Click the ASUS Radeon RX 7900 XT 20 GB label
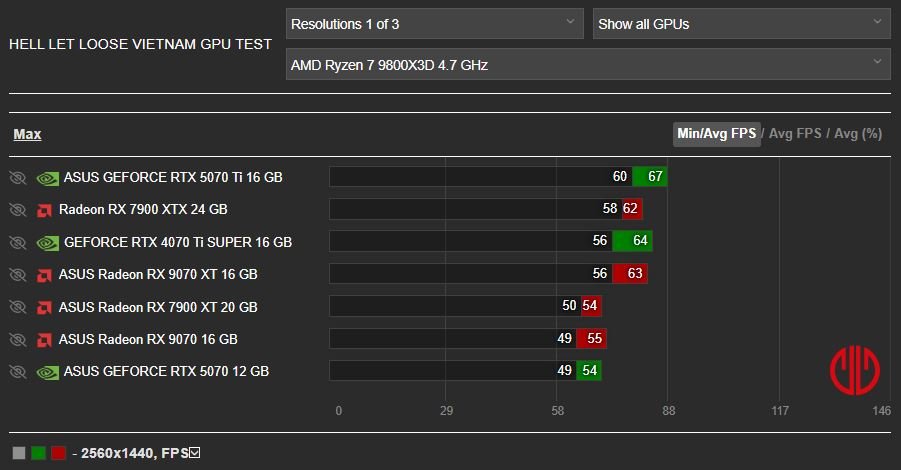 [158, 307]
